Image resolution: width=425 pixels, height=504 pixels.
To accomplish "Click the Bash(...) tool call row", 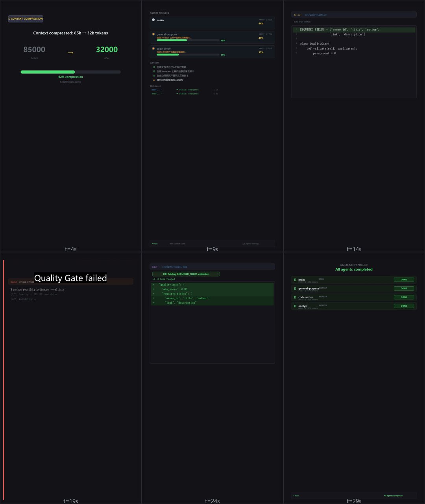I will 185,90.
